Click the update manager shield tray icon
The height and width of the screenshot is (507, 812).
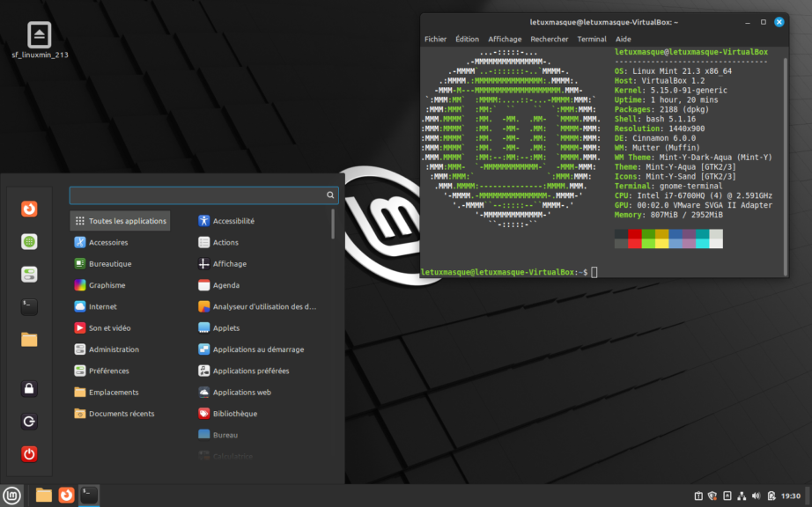[712, 496]
